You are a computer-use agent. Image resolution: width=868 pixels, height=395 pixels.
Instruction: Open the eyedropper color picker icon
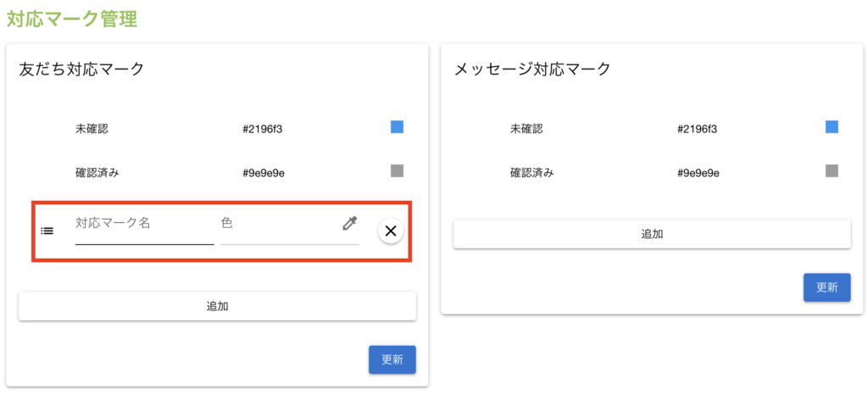pos(349,223)
